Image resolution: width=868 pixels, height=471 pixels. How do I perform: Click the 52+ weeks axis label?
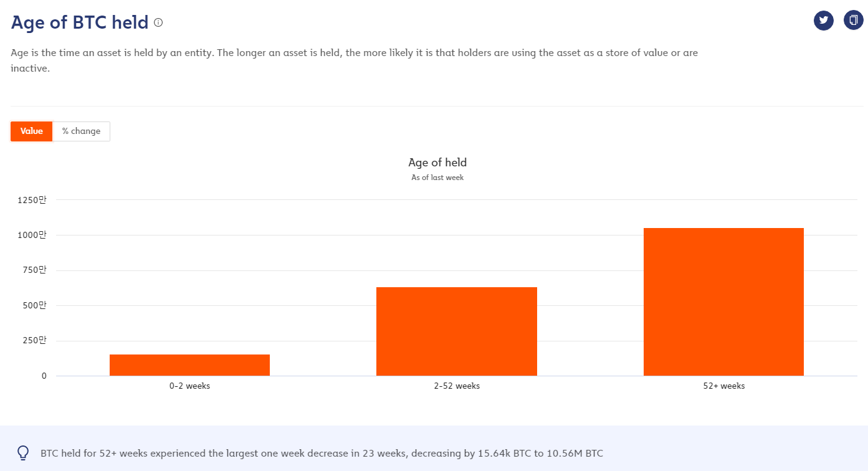(x=723, y=386)
